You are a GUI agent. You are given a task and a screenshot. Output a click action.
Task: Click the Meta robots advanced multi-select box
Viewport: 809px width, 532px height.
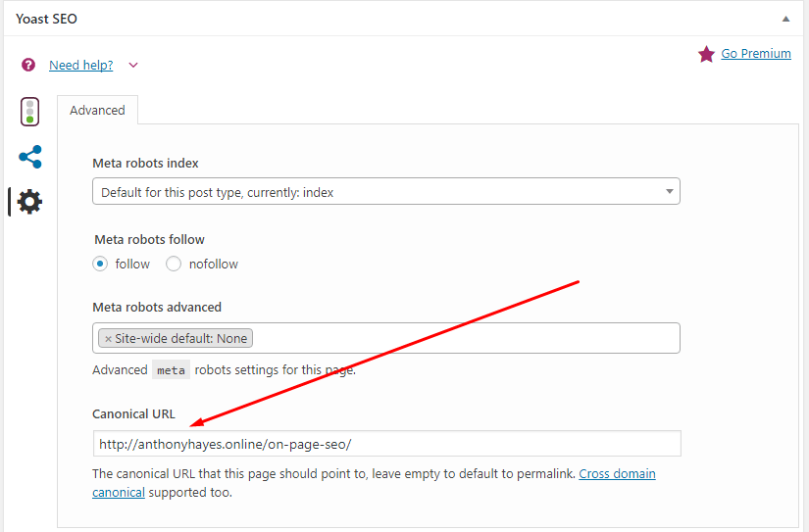pyautogui.click(x=386, y=338)
